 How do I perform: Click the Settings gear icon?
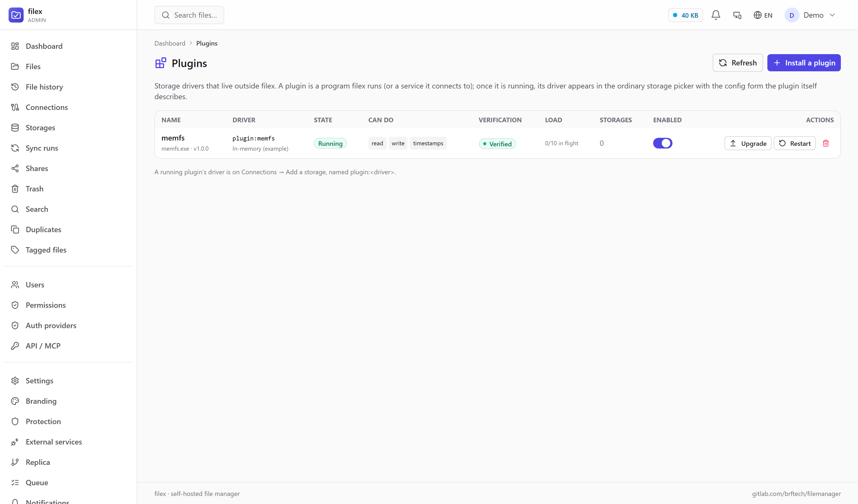click(15, 381)
